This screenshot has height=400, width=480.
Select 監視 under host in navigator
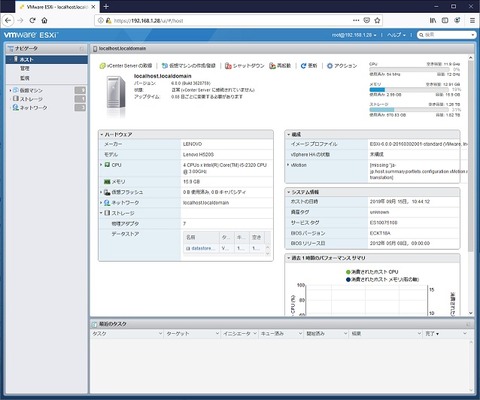coord(25,78)
